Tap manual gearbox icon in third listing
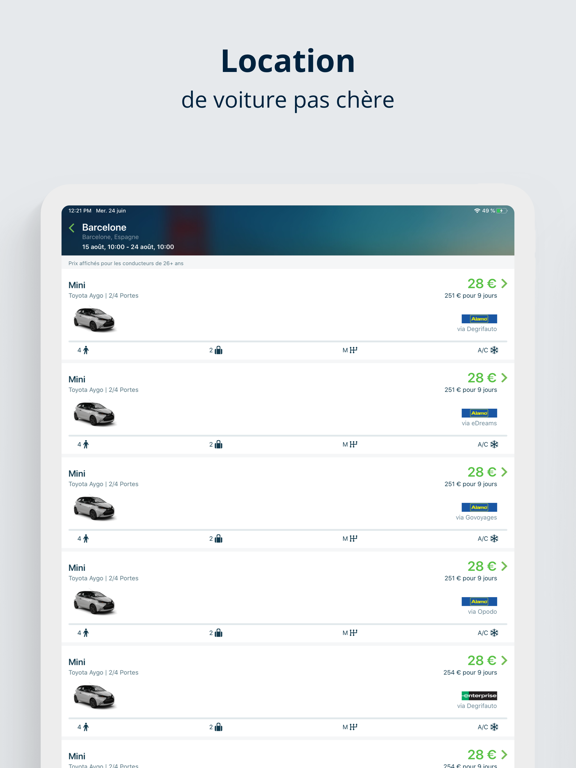The height and width of the screenshot is (768, 576). (353, 539)
